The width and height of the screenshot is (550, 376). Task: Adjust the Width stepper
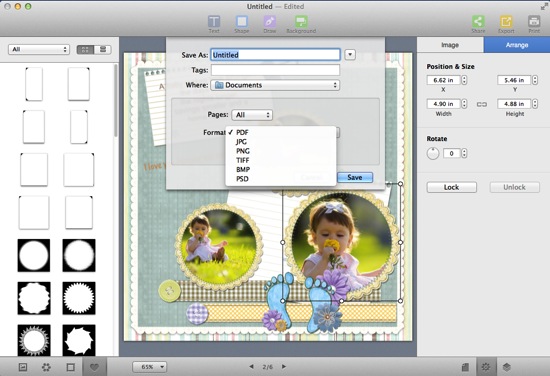pyautogui.click(x=464, y=104)
